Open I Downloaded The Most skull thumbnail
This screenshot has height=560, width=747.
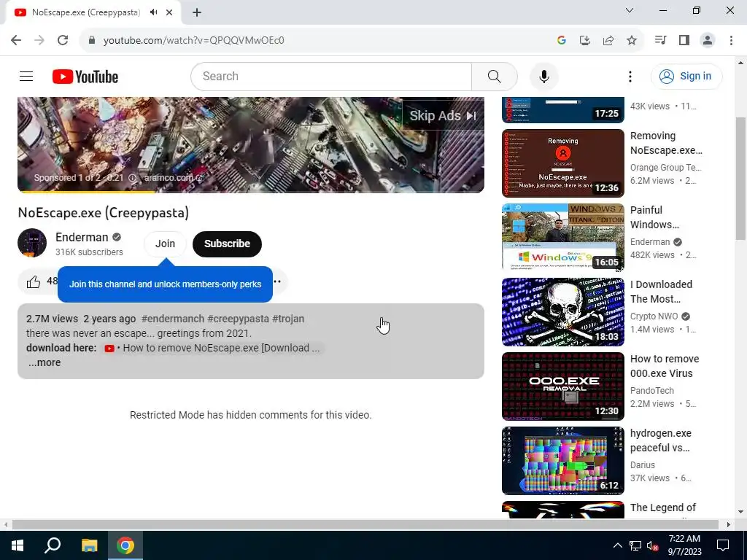point(562,312)
